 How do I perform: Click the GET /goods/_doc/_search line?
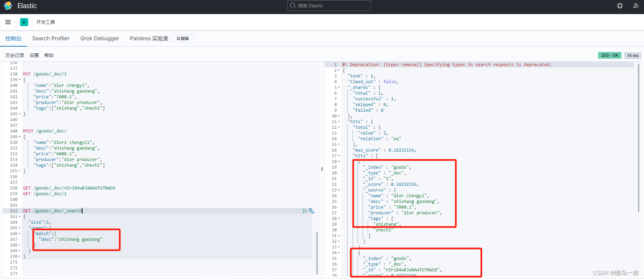52,211
